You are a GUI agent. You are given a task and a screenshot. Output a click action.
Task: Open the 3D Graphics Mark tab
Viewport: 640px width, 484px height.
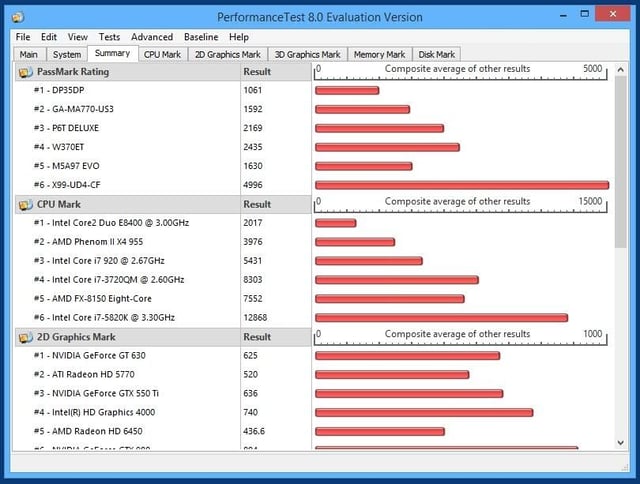point(307,55)
